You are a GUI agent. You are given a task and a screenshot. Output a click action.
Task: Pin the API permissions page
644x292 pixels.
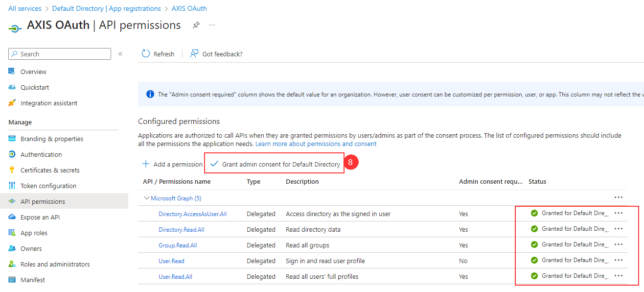(196, 24)
